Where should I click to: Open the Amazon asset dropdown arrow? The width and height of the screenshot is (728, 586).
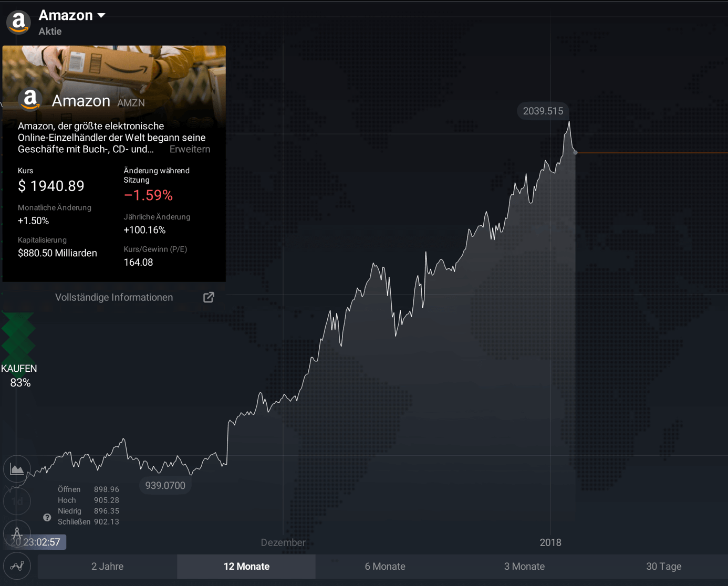tap(101, 16)
